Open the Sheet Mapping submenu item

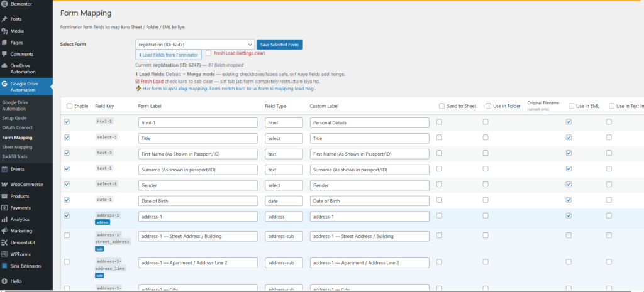17,147
